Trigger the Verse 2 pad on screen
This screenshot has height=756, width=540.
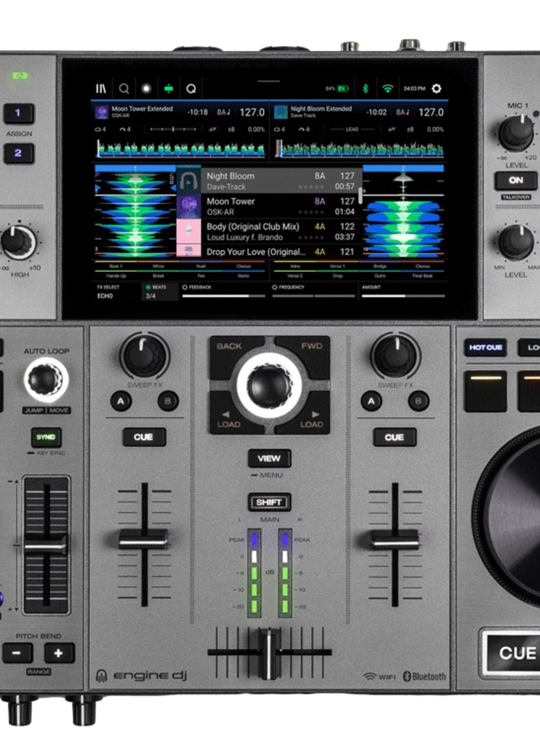click(x=295, y=275)
